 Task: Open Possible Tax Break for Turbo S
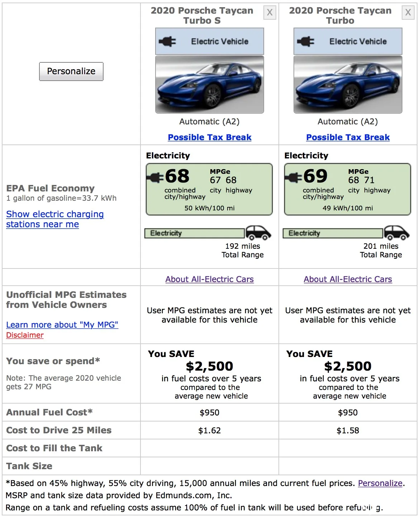pyautogui.click(x=210, y=137)
